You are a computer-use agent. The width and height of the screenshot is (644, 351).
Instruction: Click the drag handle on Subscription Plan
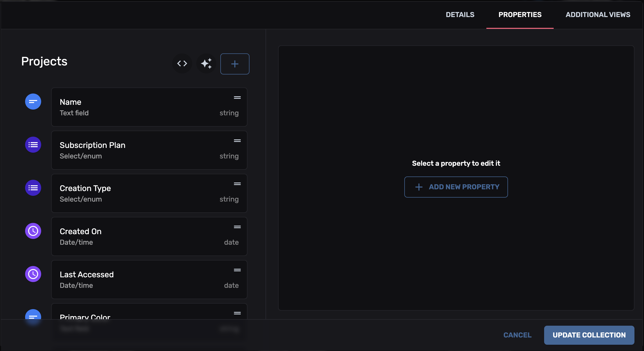[237, 141]
